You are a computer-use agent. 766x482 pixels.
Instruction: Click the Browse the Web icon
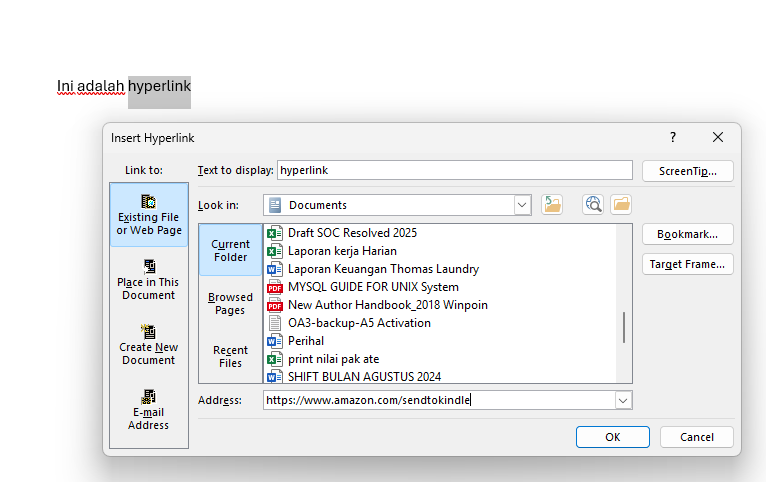[594, 205]
